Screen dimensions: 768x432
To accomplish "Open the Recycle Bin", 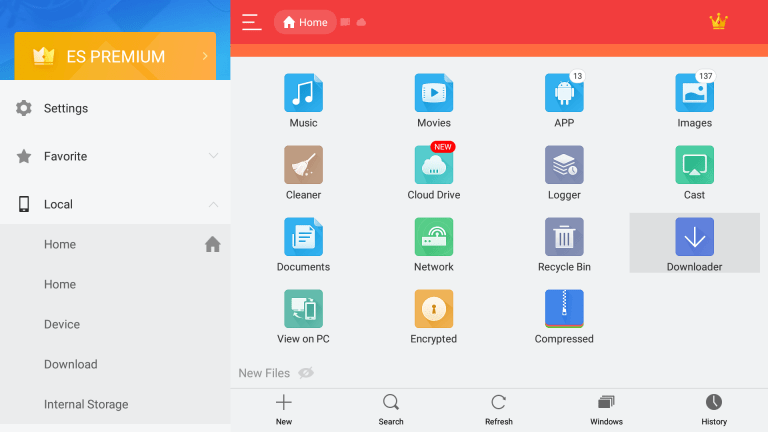I will pyautogui.click(x=564, y=244).
